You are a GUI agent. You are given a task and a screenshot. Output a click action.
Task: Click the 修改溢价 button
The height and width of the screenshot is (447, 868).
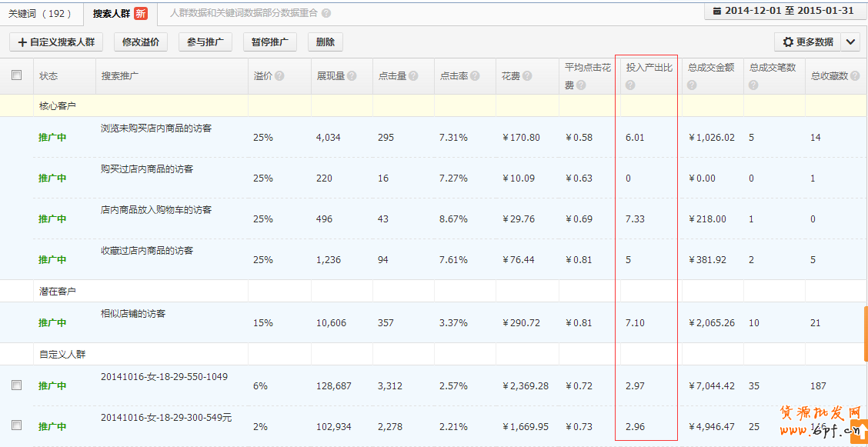pyautogui.click(x=140, y=42)
